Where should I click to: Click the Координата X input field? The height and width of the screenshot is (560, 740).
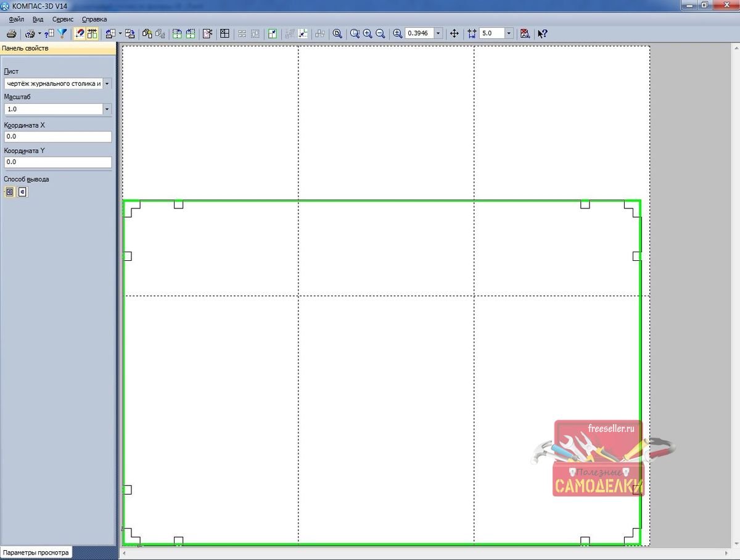57,137
